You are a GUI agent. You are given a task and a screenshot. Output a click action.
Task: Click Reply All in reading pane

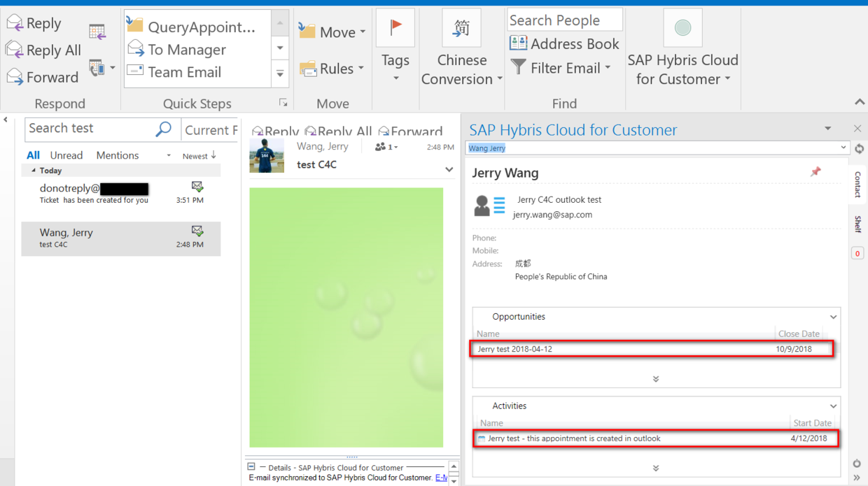point(338,131)
